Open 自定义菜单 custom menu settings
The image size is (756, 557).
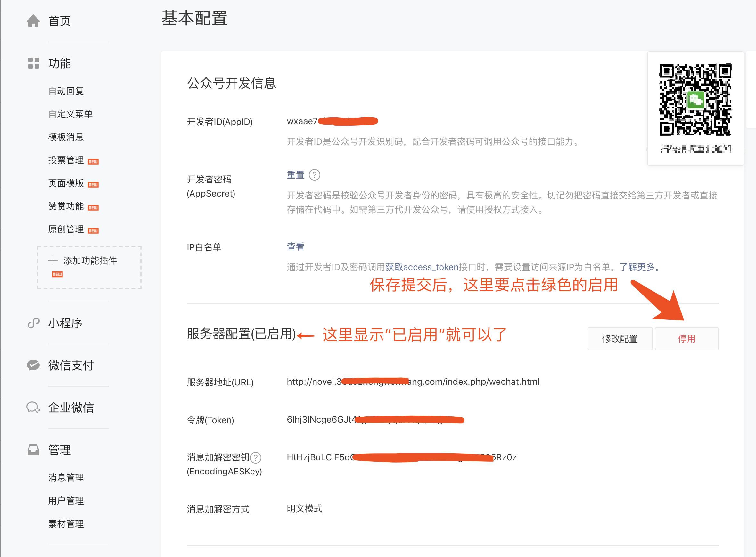pyautogui.click(x=70, y=114)
